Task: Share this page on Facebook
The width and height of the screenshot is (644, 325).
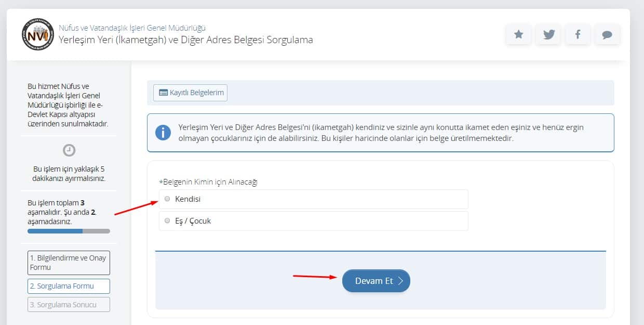Action: coord(578,35)
